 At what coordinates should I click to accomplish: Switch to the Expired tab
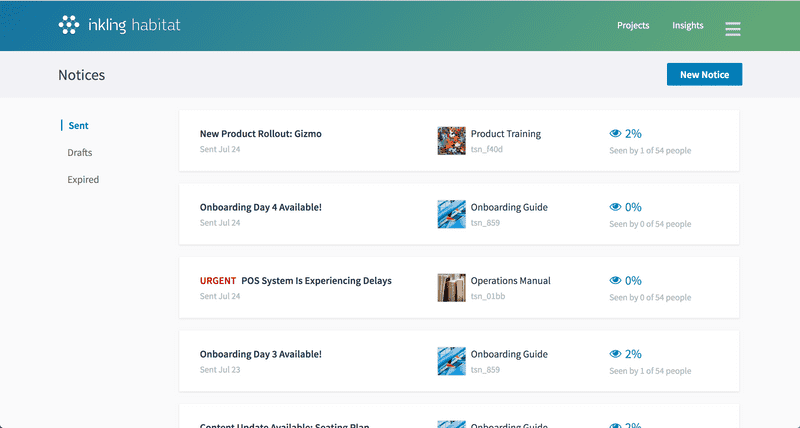(83, 180)
